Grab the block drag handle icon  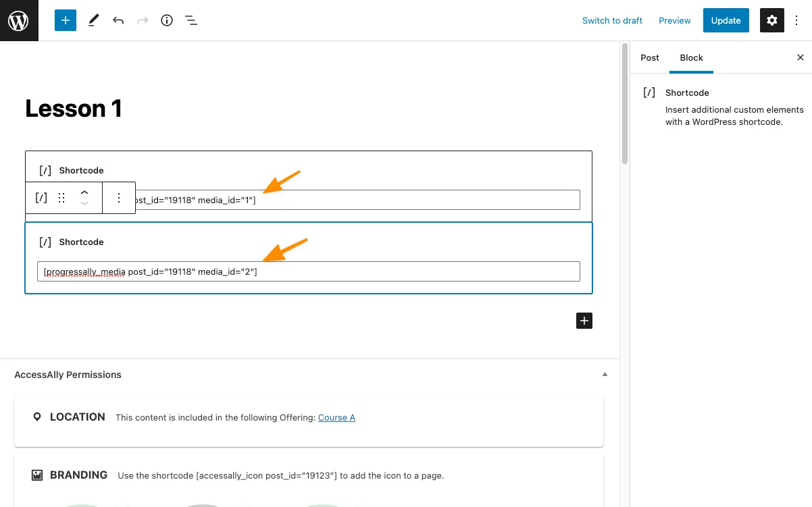pos(61,198)
